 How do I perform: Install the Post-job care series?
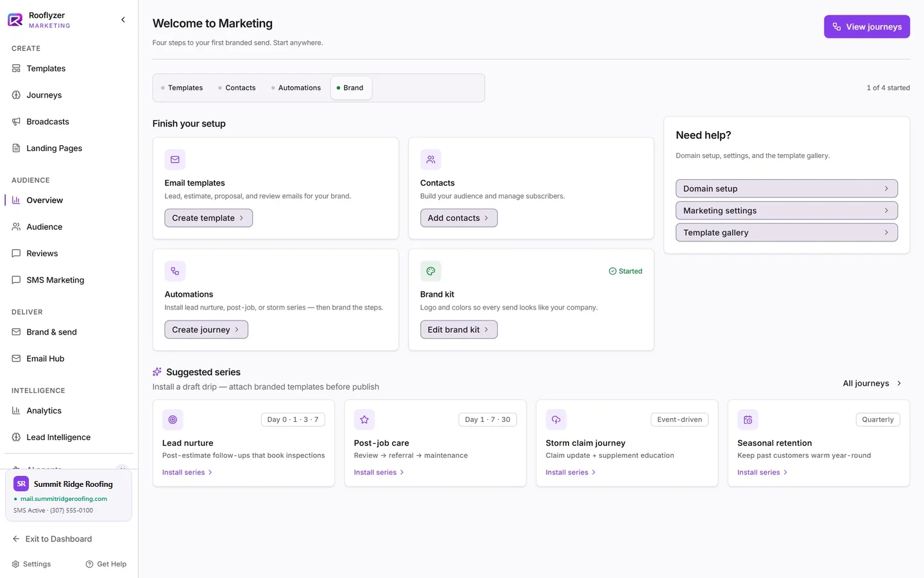[x=379, y=472]
